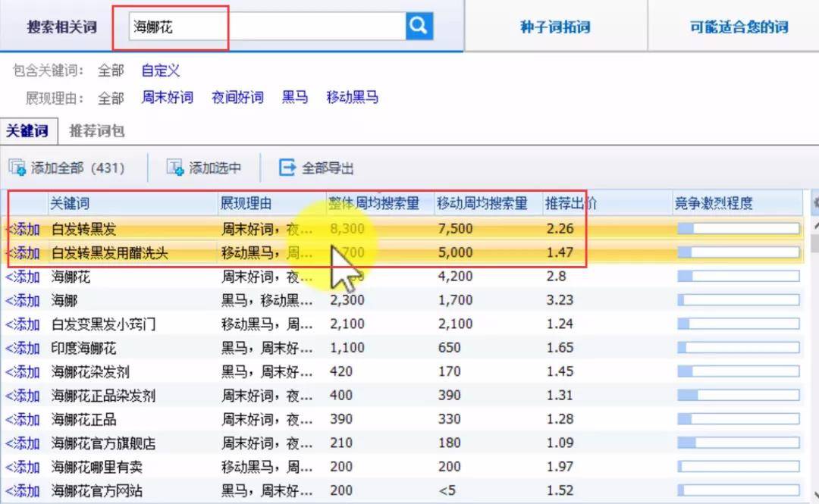Viewport: 819px width, 504px height.
Task: Click the 全部导出 export icon
Action: (287, 167)
